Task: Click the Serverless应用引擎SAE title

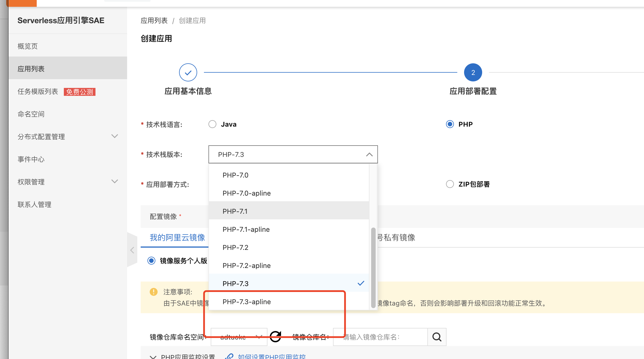Action: (x=61, y=20)
